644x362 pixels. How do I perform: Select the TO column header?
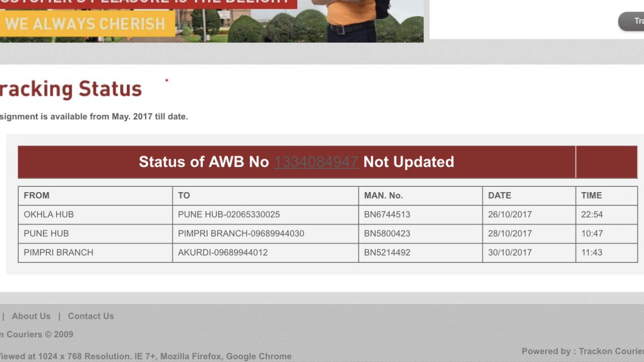[266, 196]
